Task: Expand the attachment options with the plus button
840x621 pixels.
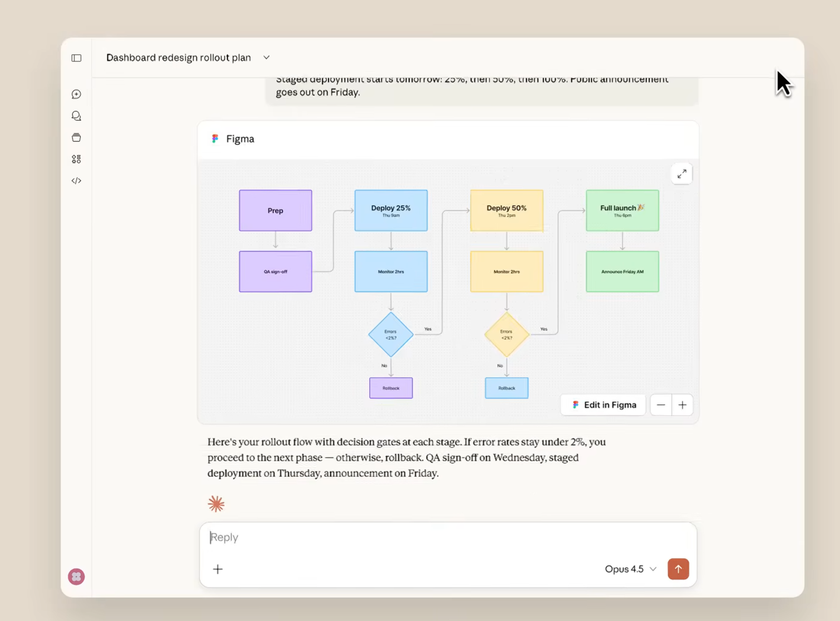Action: click(x=218, y=569)
